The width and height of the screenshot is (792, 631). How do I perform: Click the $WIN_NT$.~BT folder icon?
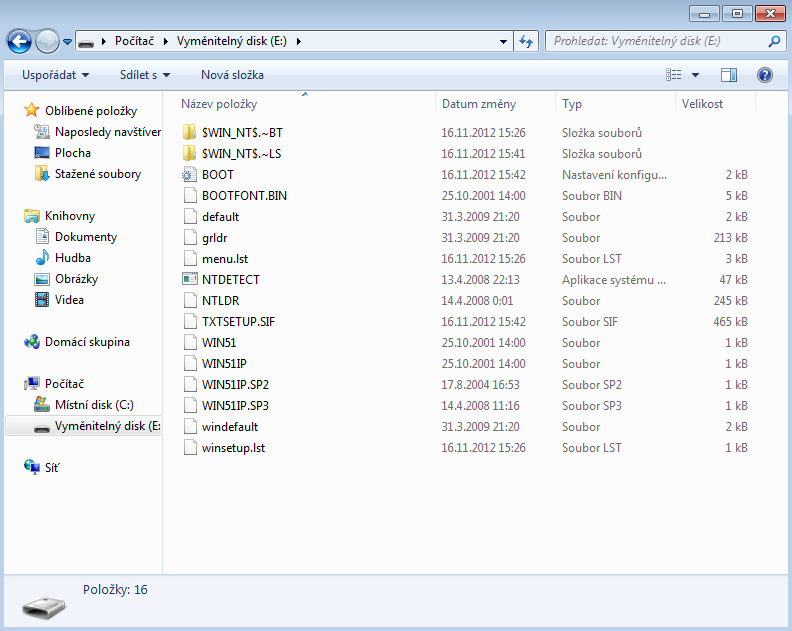[189, 132]
